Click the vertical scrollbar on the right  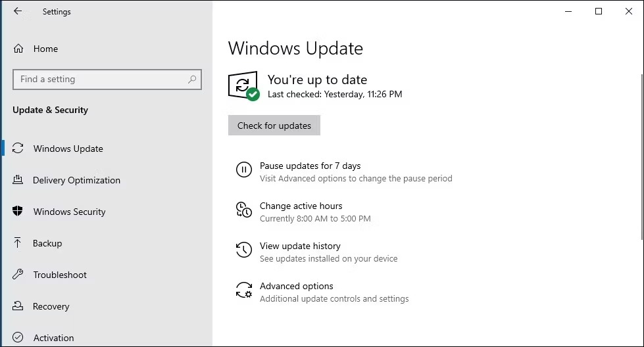[x=642, y=156]
